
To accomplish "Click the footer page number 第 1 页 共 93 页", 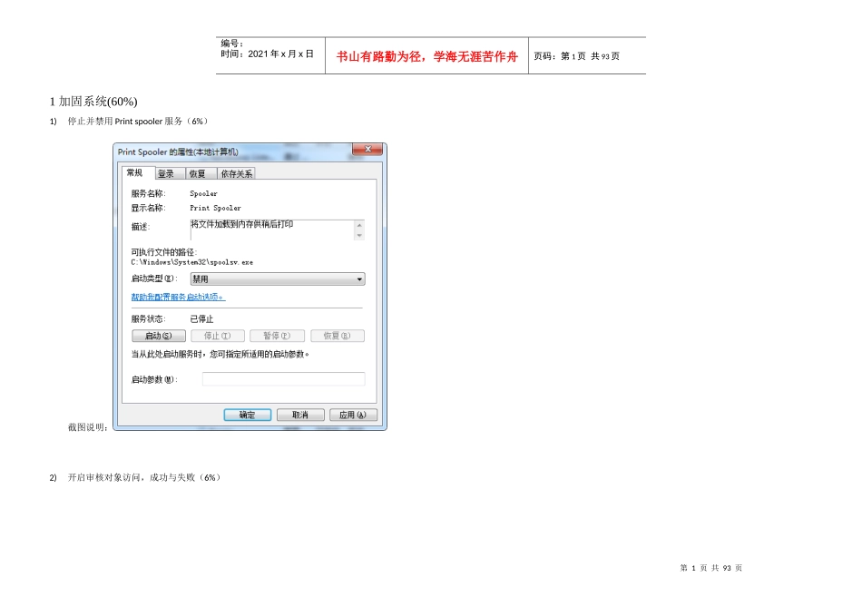I will point(710,568).
